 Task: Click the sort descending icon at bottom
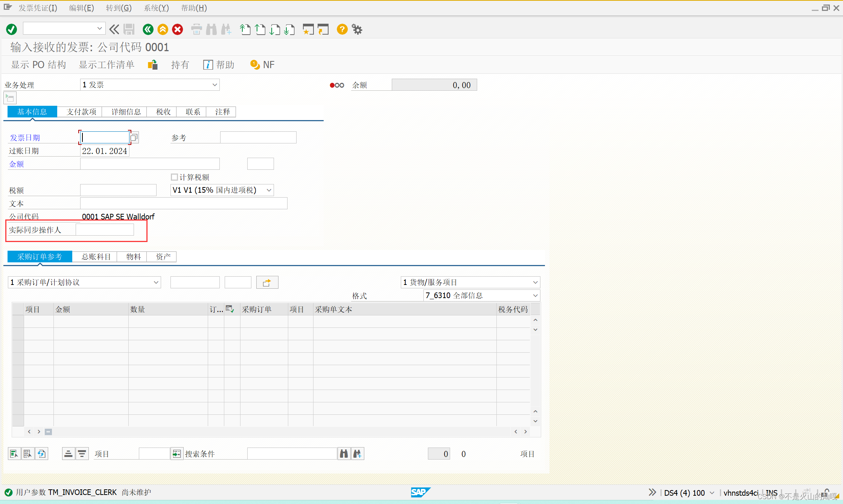coord(82,454)
